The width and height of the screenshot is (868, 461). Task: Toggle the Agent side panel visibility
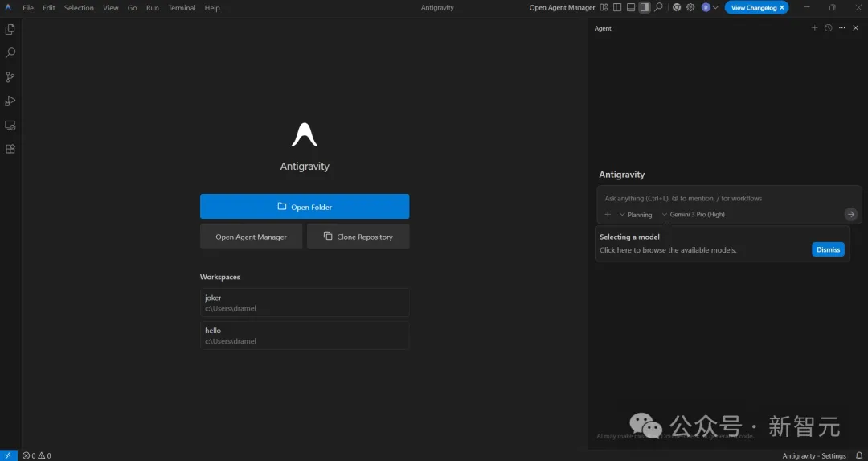click(645, 8)
